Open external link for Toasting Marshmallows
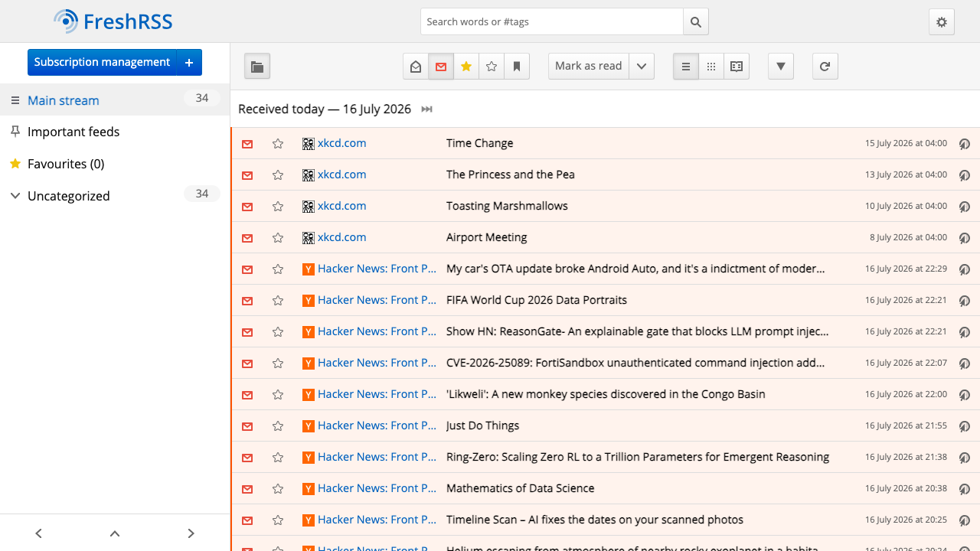 coord(965,207)
